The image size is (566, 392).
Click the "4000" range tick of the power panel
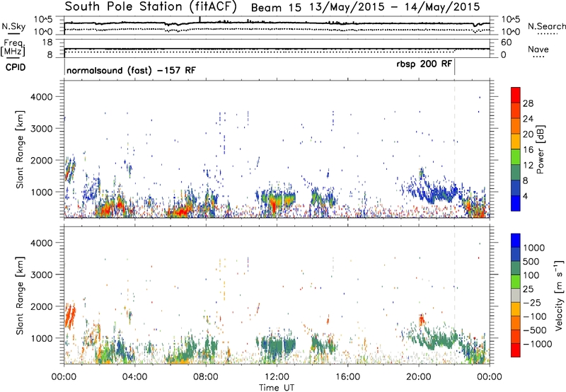point(42,97)
